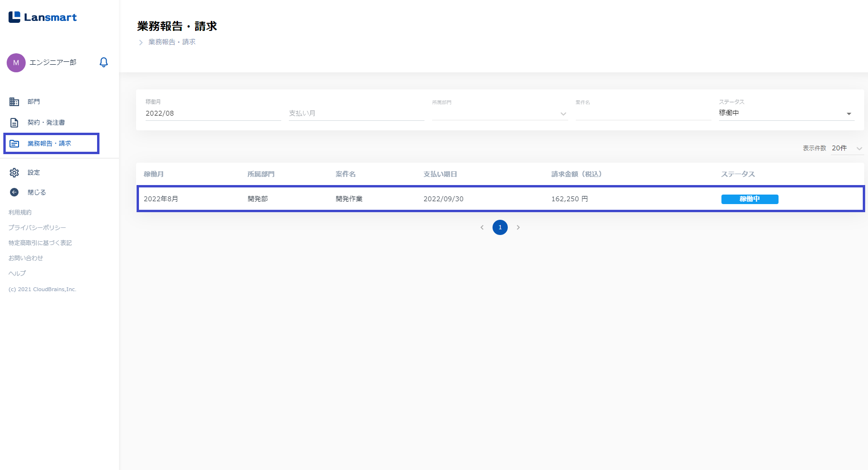Click the 162,250 円 amount cell
Image resolution: width=868 pixels, height=470 pixels.
coord(570,199)
